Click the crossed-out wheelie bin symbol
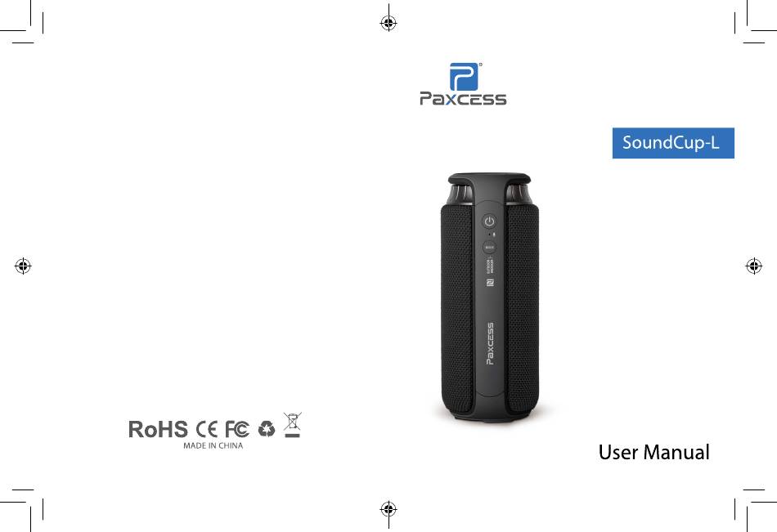This screenshot has height=532, width=777. click(292, 425)
